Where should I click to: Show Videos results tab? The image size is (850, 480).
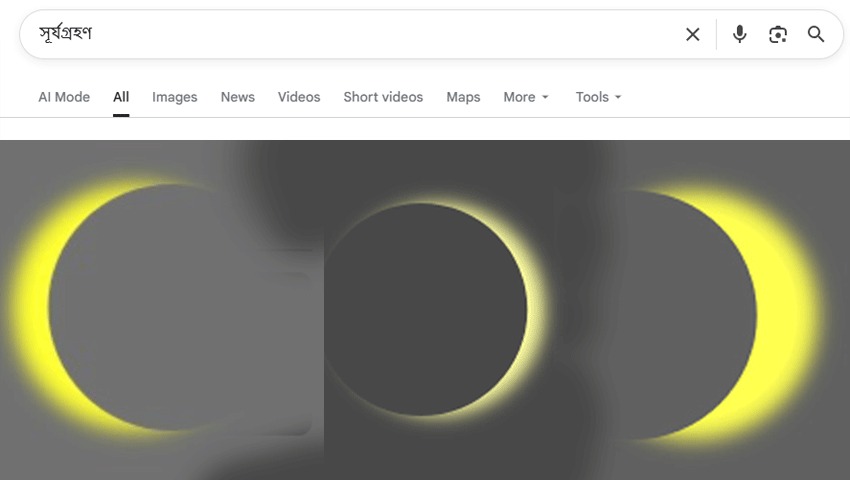pyautogui.click(x=299, y=97)
